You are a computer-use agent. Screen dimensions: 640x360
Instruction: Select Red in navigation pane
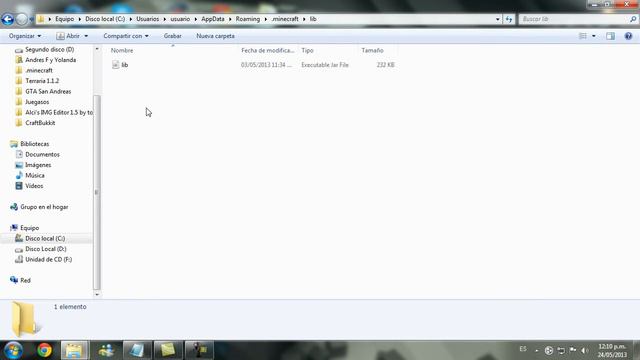click(x=25, y=280)
